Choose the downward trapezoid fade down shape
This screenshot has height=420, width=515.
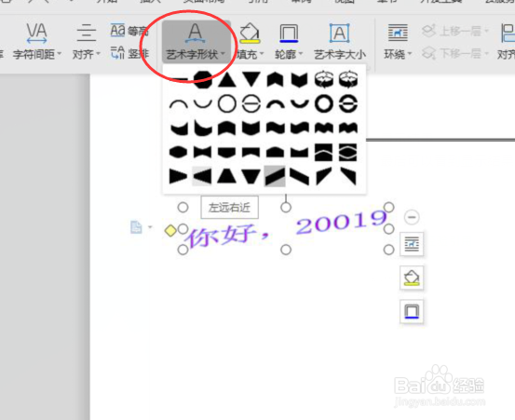(x=251, y=176)
